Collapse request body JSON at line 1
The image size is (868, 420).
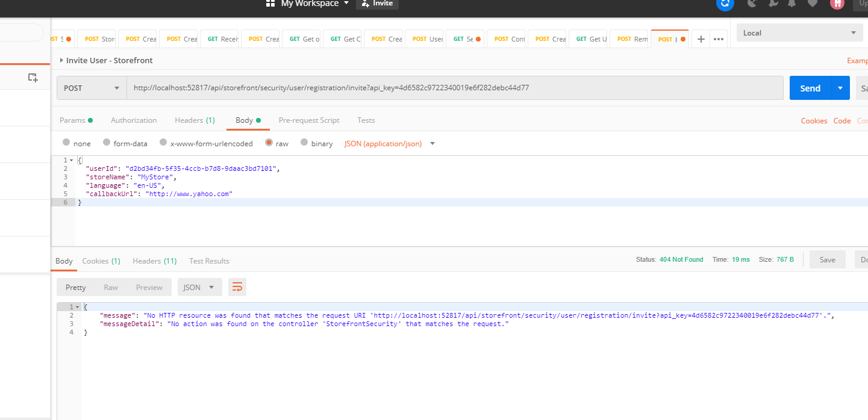(x=72, y=161)
